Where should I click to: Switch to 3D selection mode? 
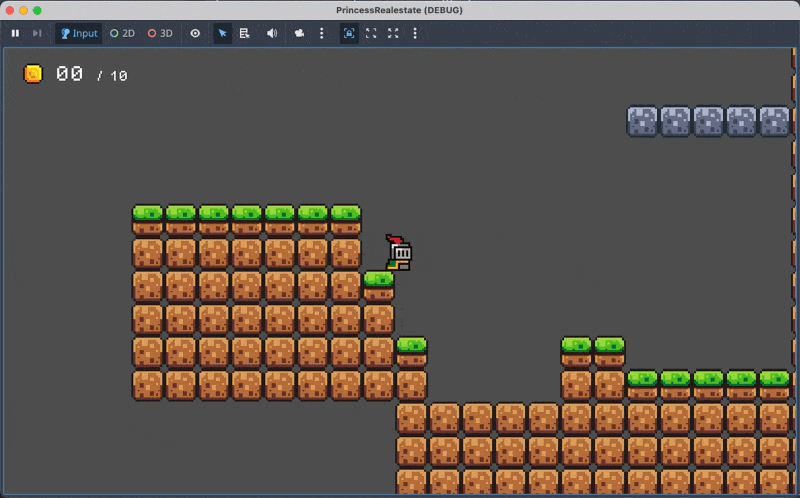click(160, 33)
